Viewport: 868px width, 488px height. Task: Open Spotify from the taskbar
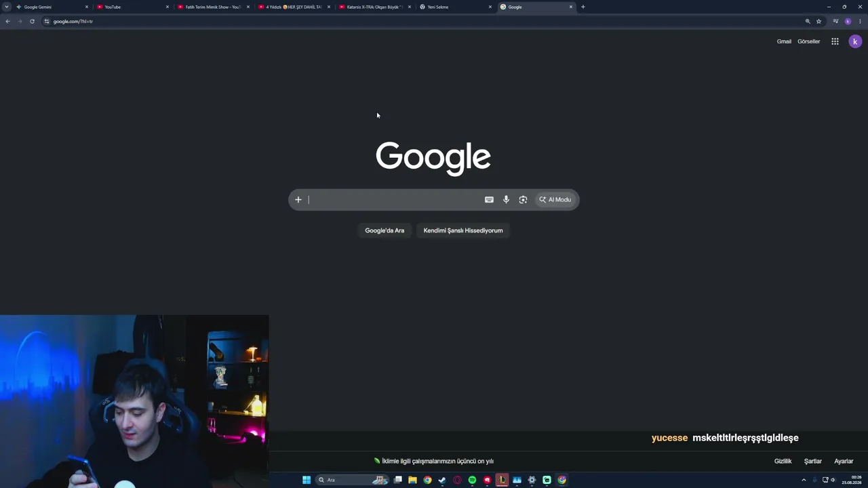point(472,480)
